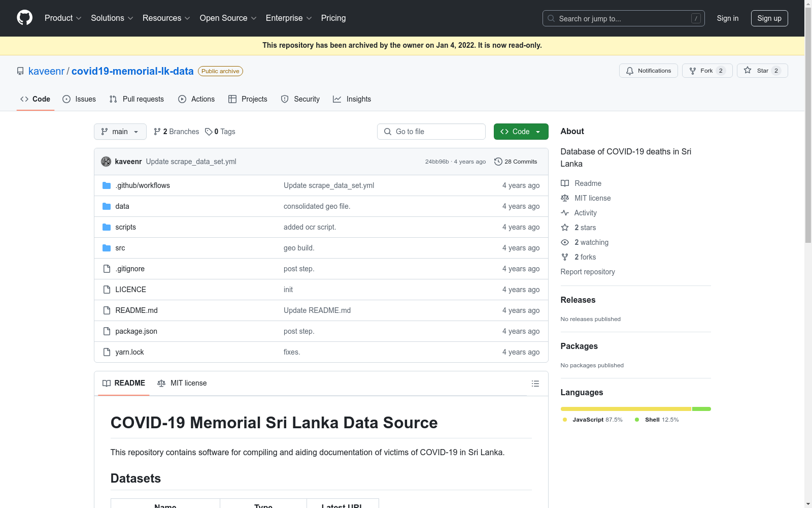The height and width of the screenshot is (508, 812).
Task: View the 28 Commits history link
Action: coord(516,162)
